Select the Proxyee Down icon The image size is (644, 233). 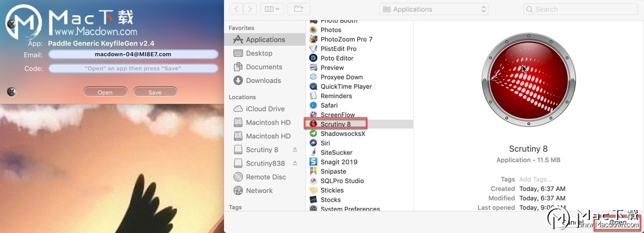pos(313,77)
